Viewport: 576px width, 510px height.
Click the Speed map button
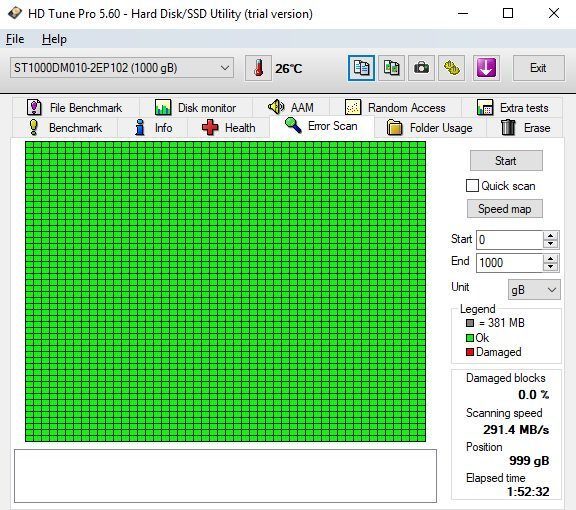pos(504,209)
